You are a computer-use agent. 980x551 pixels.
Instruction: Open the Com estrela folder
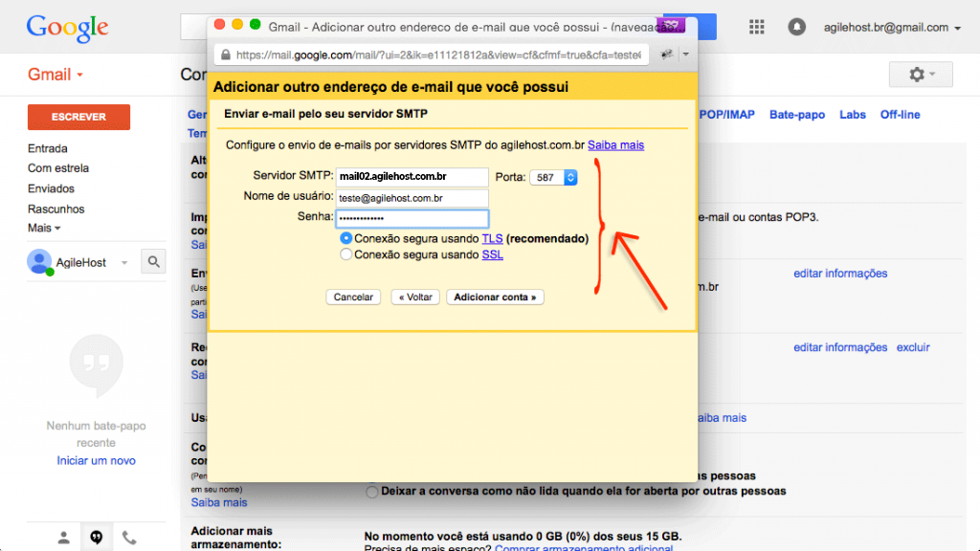[x=58, y=168]
